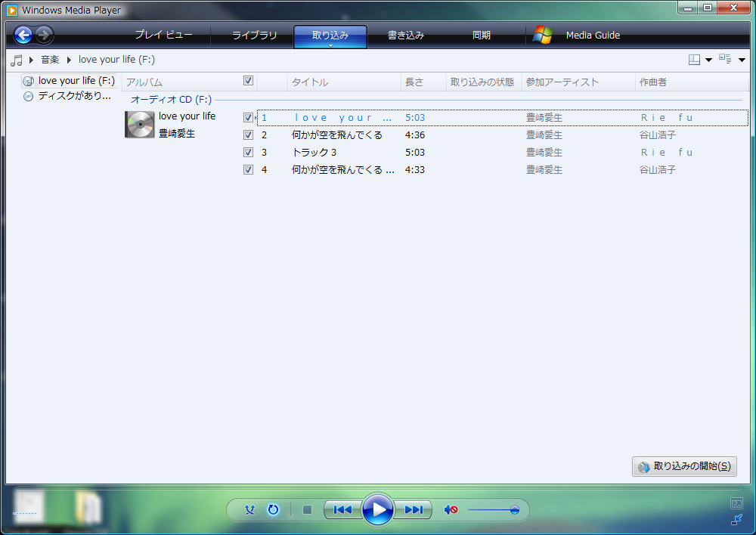Screen dimensions: 756x535
Task: Expand breadcrumb arrow before 音楽
Action: (31, 60)
